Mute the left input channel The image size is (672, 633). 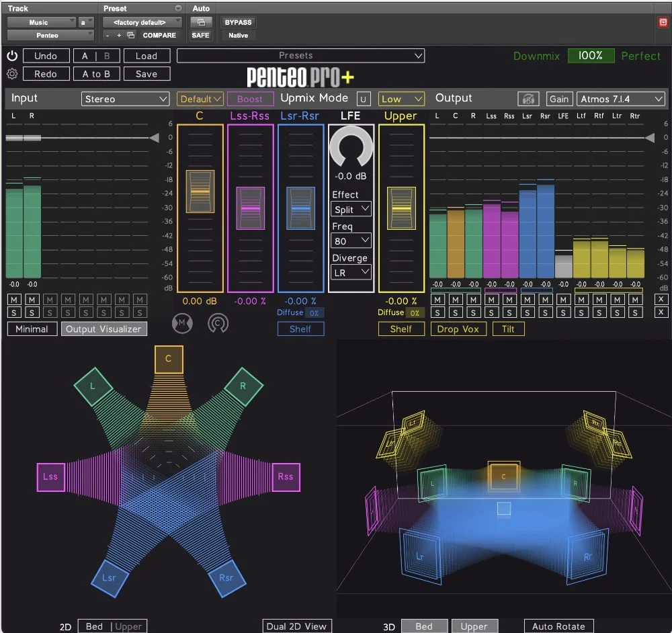(13, 300)
